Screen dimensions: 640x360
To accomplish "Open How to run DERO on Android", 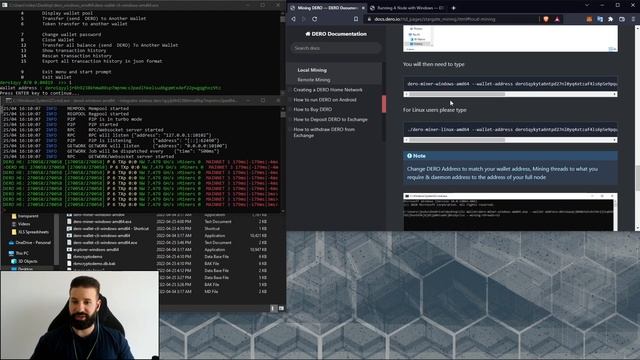I will click(325, 100).
